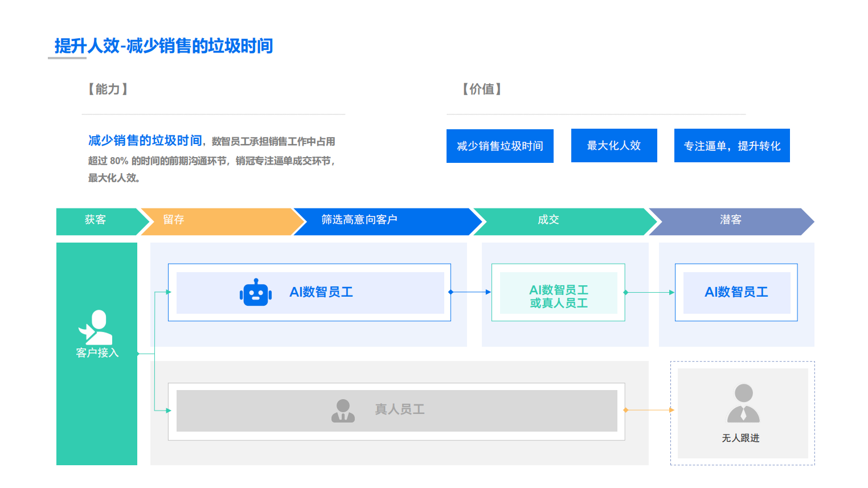Enable the AI数智员工或真人员工 option
868x488 pixels.
click(558, 292)
